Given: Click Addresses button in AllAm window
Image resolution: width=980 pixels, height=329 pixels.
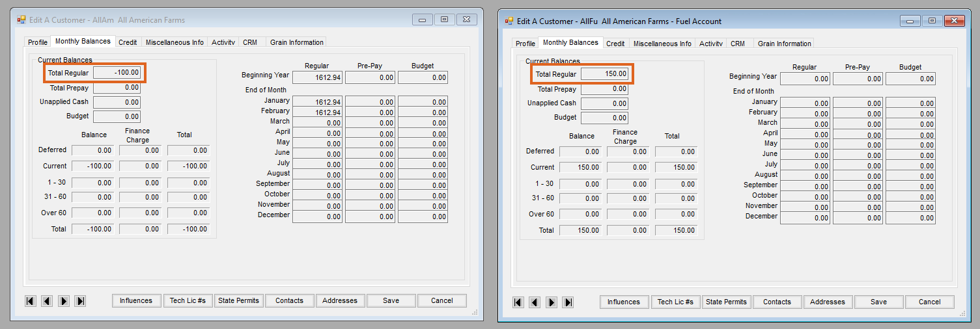Looking at the screenshot, I should (x=340, y=300).
